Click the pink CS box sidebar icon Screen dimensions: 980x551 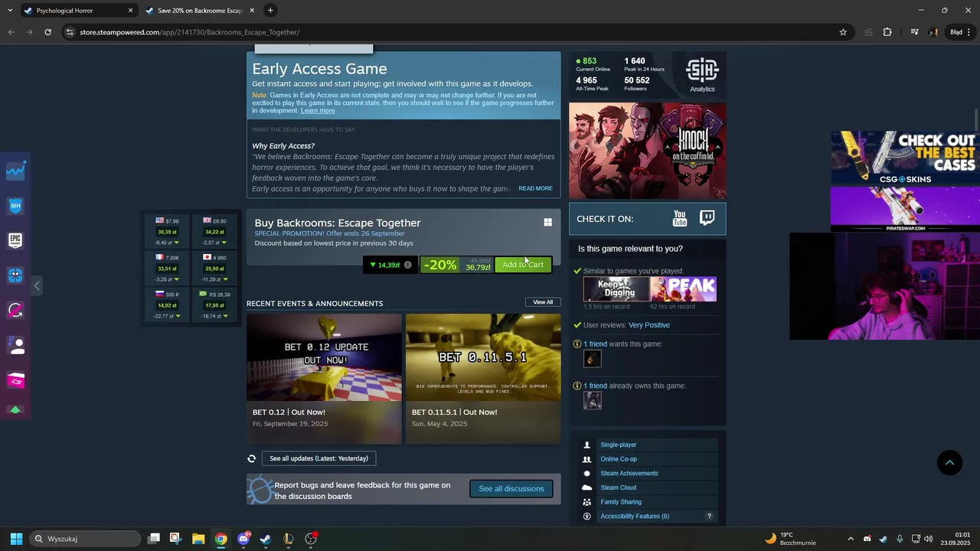click(15, 380)
